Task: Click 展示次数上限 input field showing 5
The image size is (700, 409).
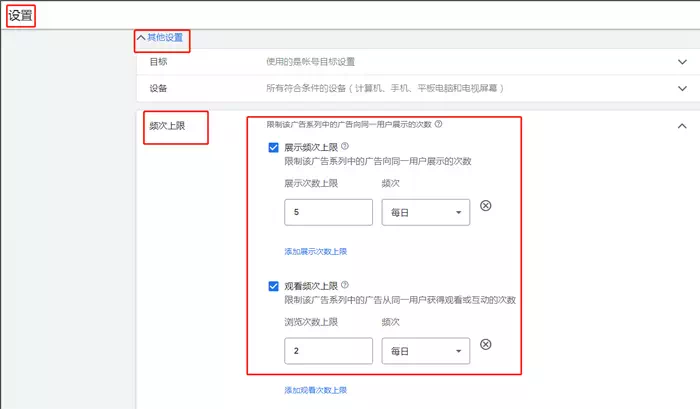Action: (x=328, y=212)
